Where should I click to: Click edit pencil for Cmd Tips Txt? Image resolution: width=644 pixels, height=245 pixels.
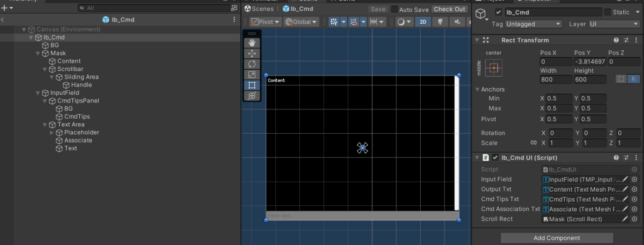pos(625,199)
